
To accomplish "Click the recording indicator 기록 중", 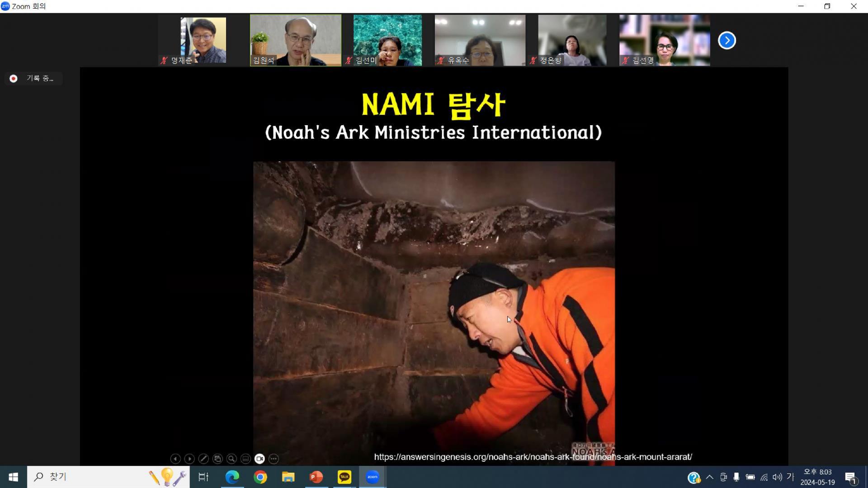I will 33,79.
